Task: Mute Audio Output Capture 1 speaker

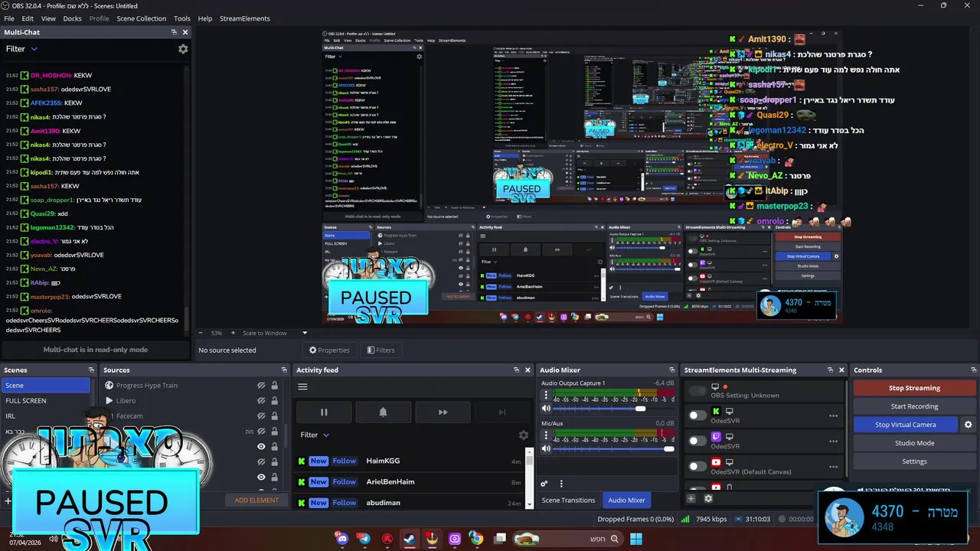Action: coord(546,409)
